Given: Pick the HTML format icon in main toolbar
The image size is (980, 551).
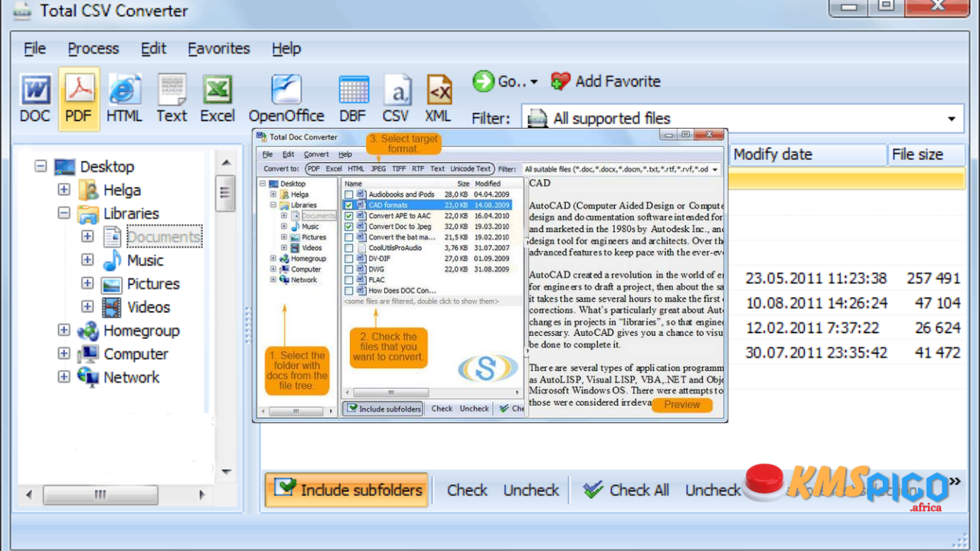Looking at the screenshot, I should pyautogui.click(x=124, y=99).
